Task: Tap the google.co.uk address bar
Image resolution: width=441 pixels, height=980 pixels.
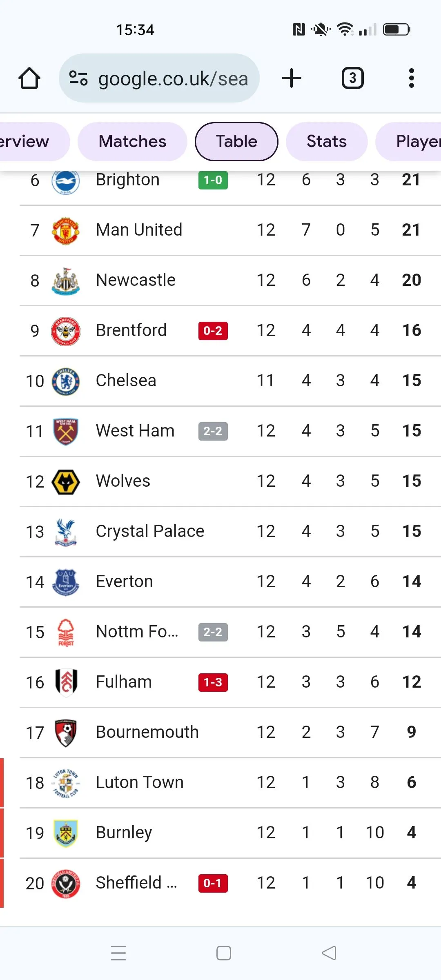Action: [173, 79]
